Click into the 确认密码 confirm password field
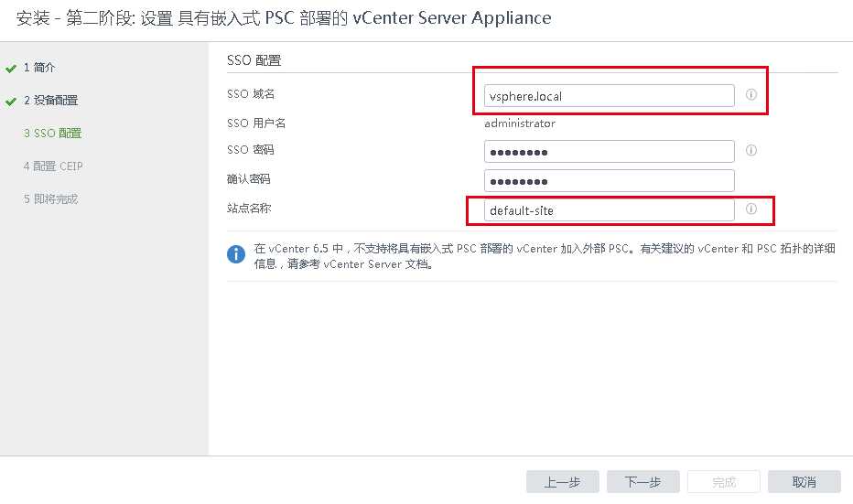Screen dimensions: 853x504 610,180
